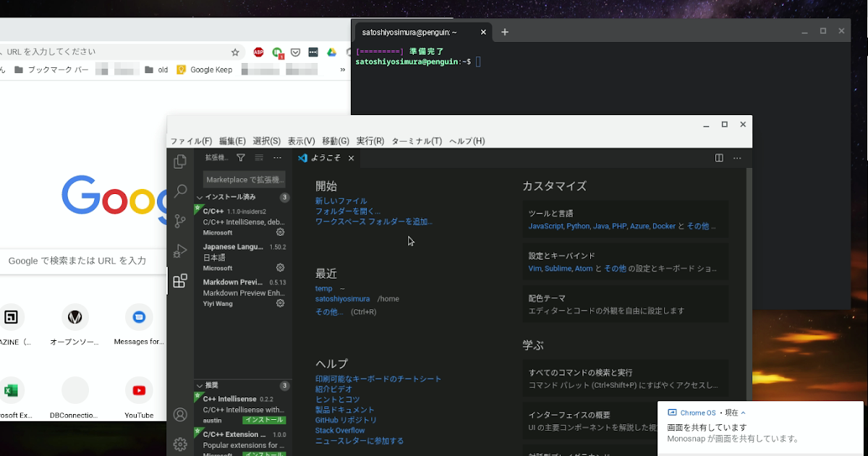Click ワークスペース フォルダーを追加 link
This screenshot has width=868, height=456.
373,221
